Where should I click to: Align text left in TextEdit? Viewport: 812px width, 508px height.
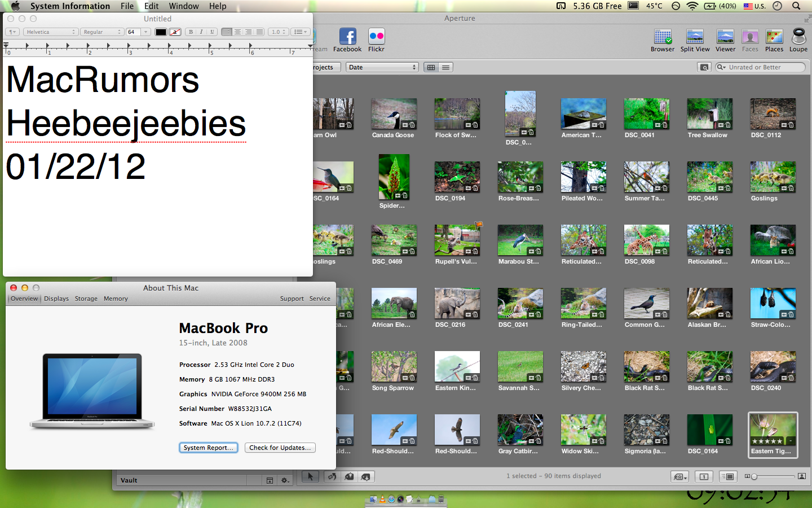click(226, 32)
